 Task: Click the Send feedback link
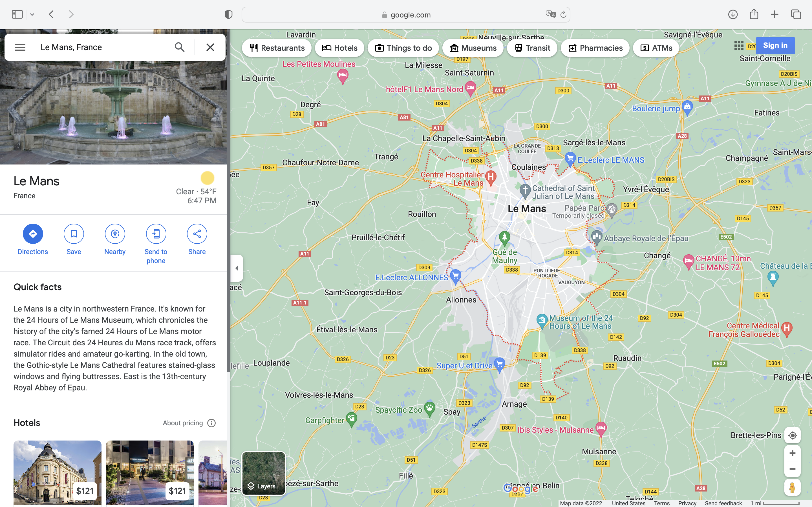[x=723, y=503]
